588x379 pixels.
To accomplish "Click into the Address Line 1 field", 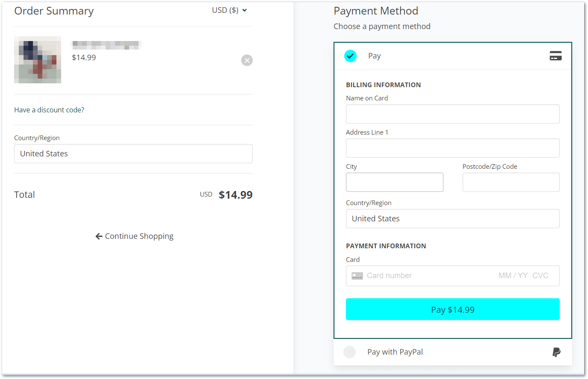I will (x=452, y=148).
